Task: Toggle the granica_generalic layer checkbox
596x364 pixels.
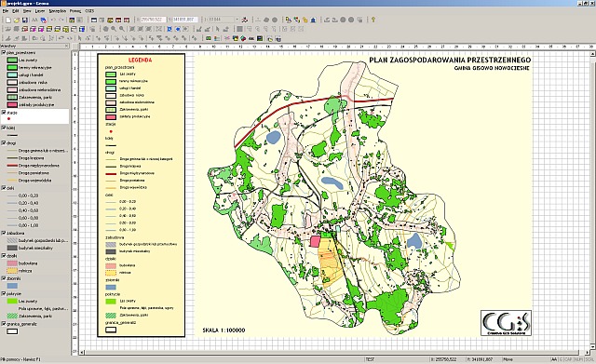Action: point(4,324)
